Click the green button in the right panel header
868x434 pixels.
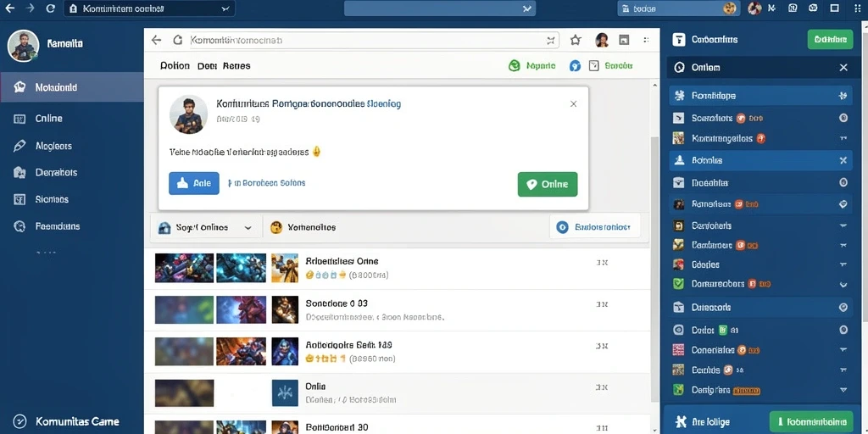tap(830, 39)
